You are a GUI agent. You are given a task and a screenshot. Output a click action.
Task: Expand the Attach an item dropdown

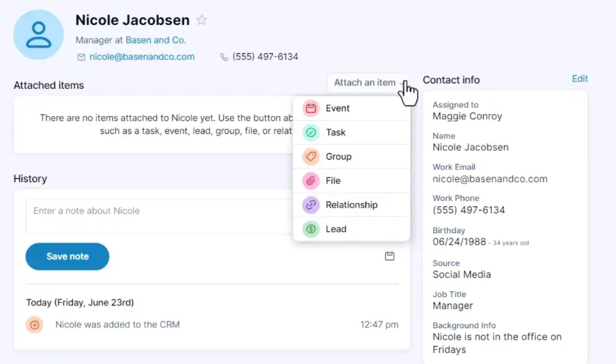coord(368,82)
